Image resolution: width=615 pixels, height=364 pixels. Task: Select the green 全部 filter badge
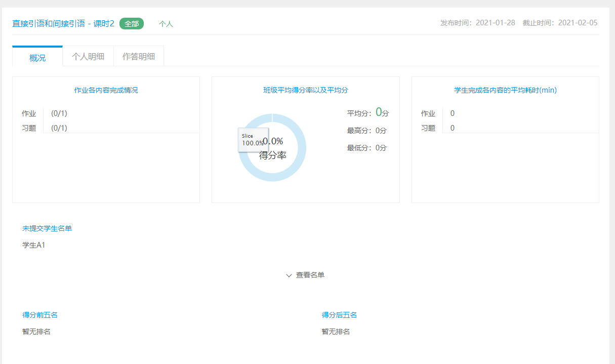132,24
